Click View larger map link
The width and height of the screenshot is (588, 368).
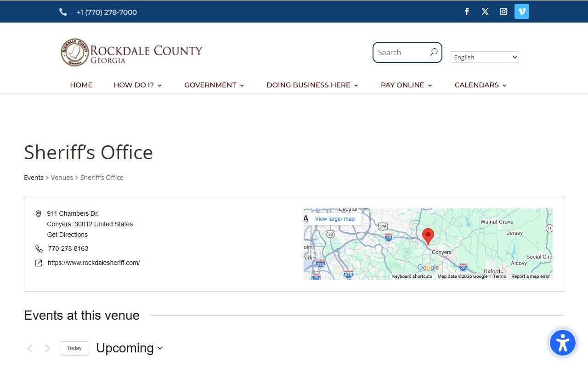(x=335, y=219)
